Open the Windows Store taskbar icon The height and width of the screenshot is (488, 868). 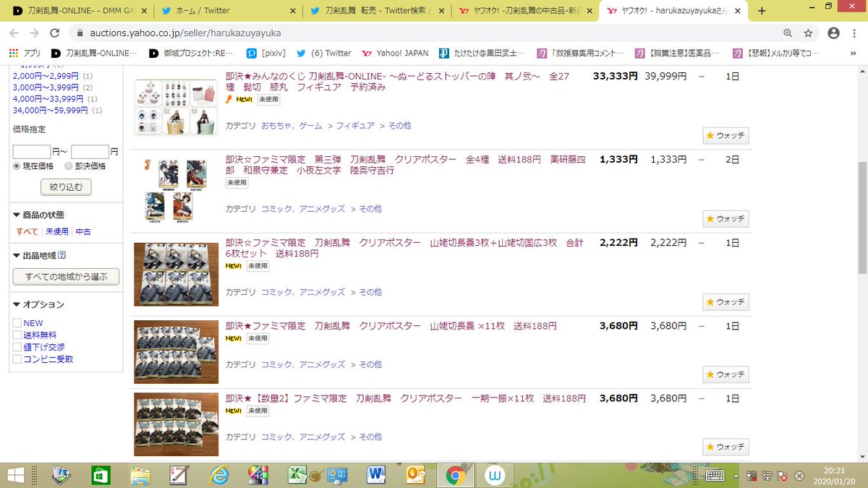pos(101,475)
